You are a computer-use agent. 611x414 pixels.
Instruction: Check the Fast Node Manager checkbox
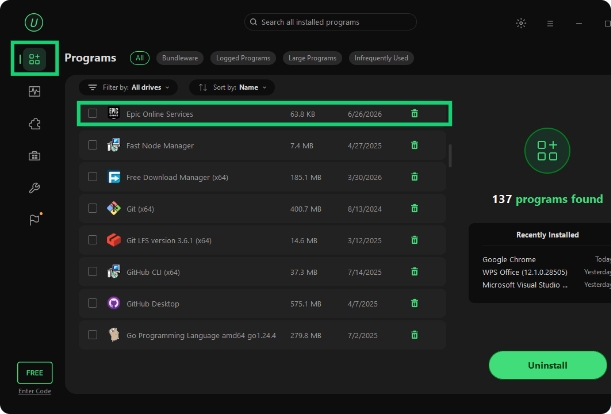click(x=92, y=145)
